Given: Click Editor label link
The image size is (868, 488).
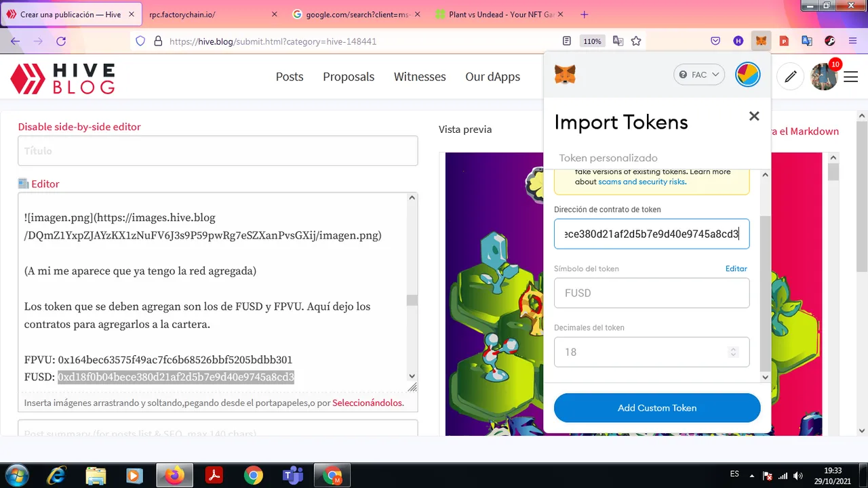Looking at the screenshot, I should click(45, 184).
